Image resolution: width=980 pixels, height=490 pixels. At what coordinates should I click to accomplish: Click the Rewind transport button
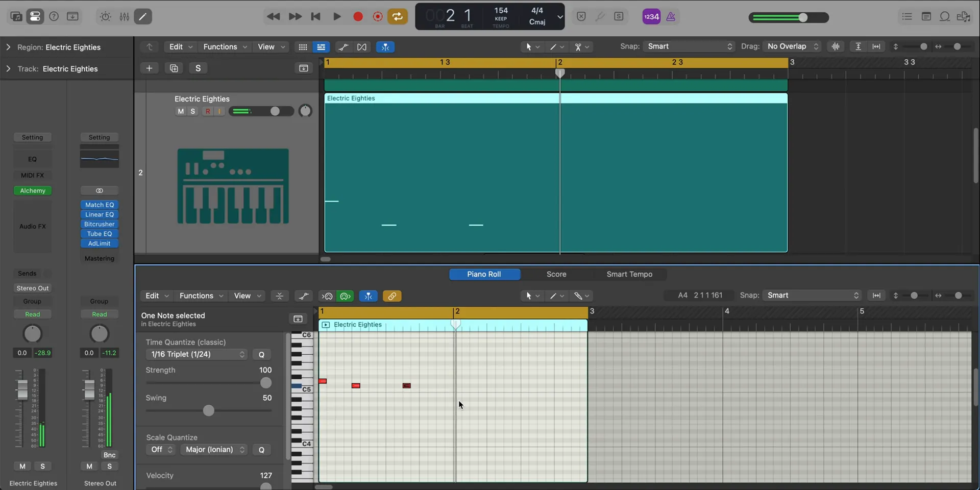point(273,16)
